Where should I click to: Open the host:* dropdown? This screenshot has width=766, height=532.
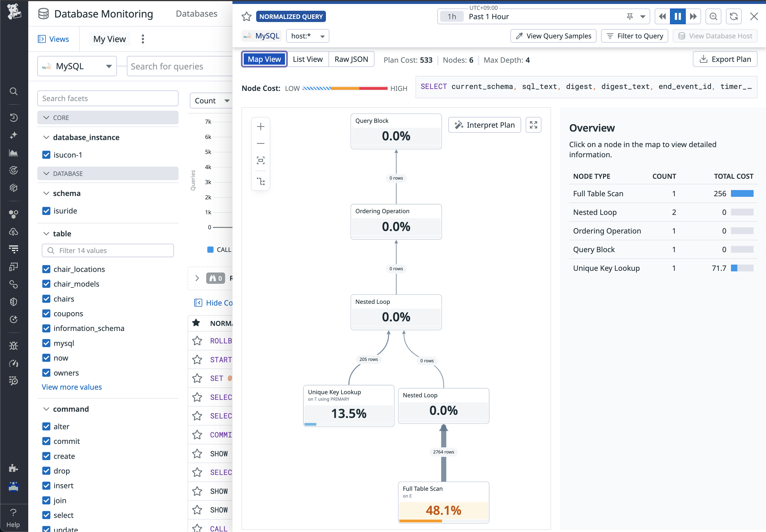[307, 36]
